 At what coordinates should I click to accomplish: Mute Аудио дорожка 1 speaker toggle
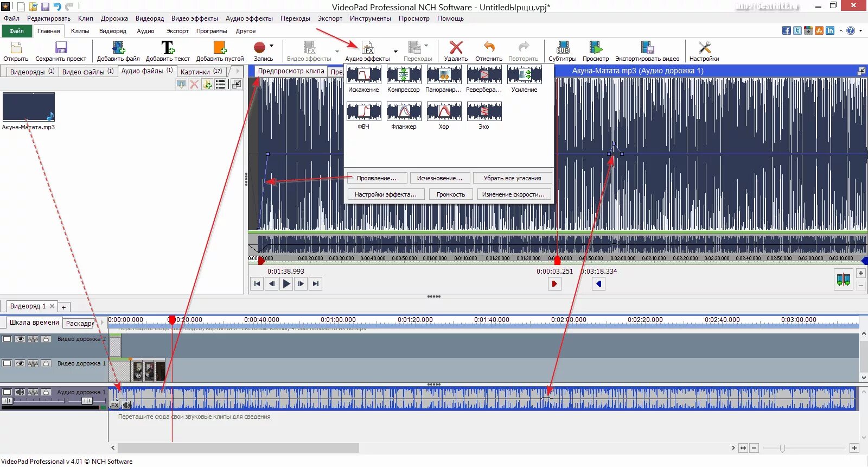[20, 392]
